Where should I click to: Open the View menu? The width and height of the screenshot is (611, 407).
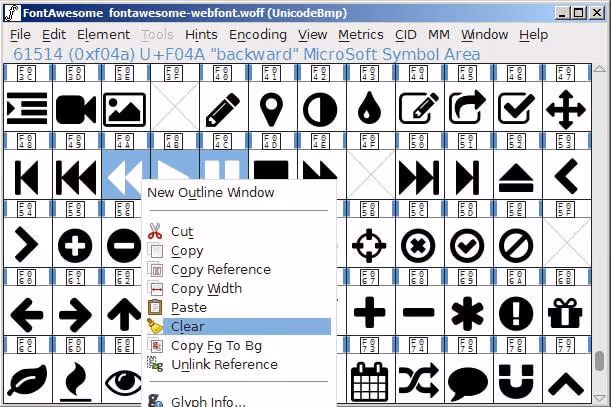(x=313, y=35)
